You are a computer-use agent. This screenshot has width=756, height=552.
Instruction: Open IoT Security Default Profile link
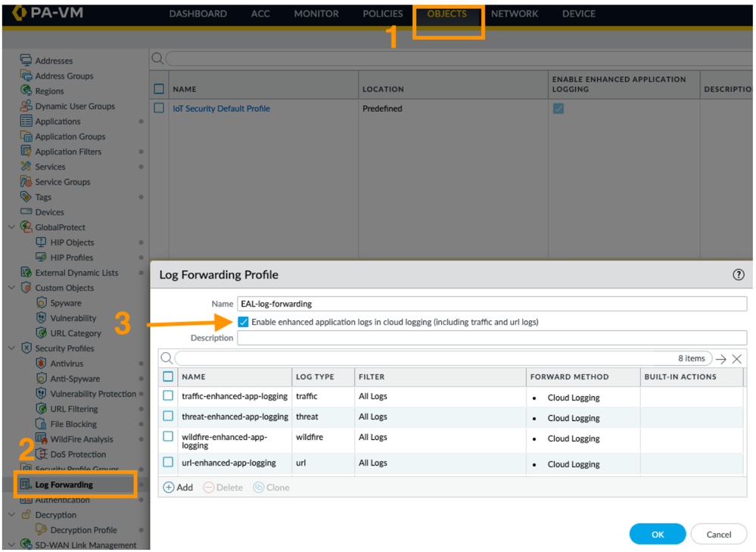pos(221,108)
